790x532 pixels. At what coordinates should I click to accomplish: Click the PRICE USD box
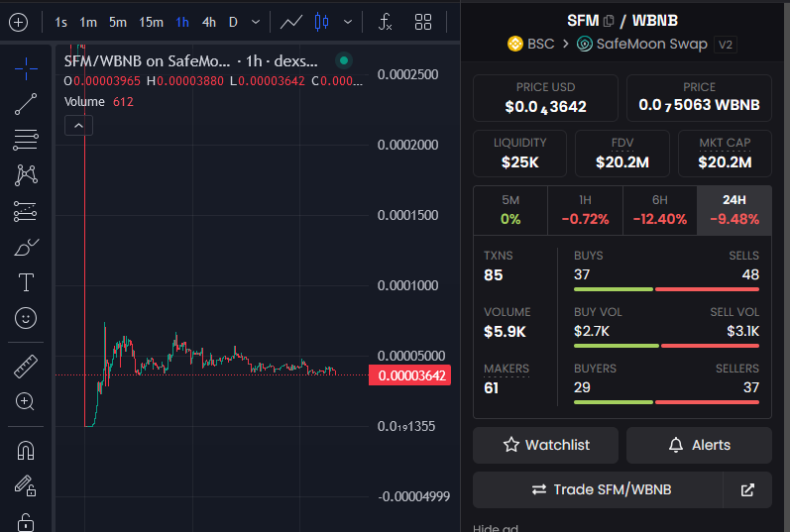pos(545,98)
